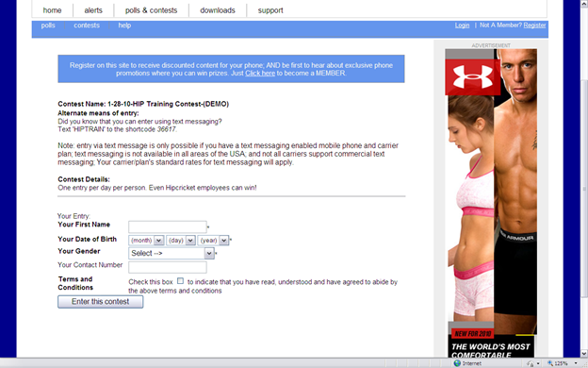Open the 125% zoom level control
588x368 pixels.
point(562,363)
